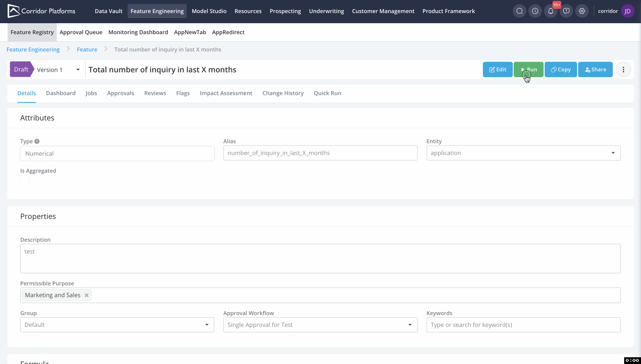Switch to the Impact Assessment tab
This screenshot has height=364, width=641.
point(226,93)
